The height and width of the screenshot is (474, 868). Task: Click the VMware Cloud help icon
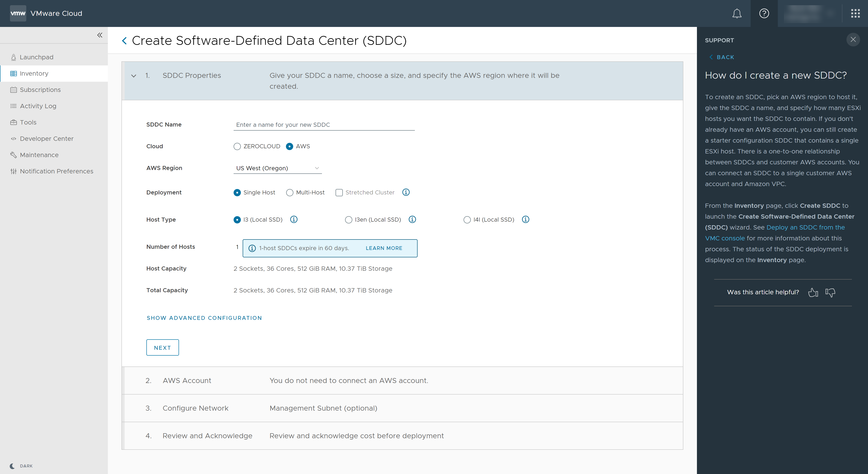coord(764,13)
